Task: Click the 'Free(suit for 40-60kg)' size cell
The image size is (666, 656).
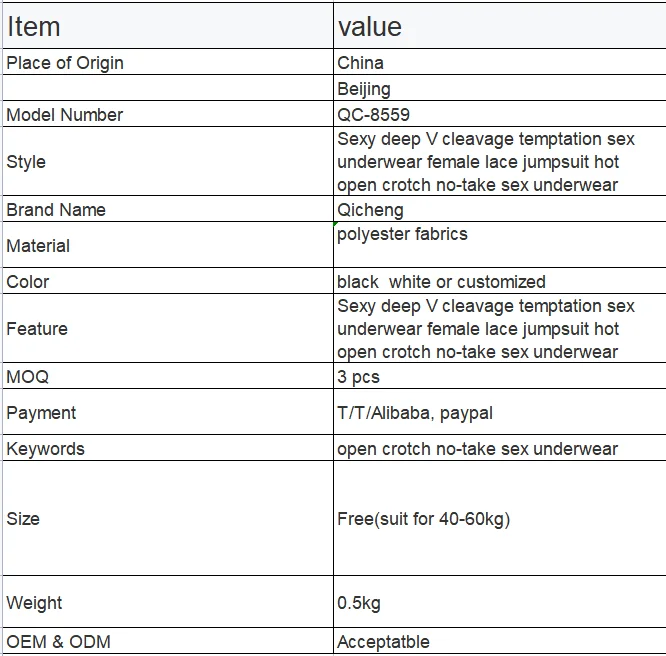Action: click(500, 518)
